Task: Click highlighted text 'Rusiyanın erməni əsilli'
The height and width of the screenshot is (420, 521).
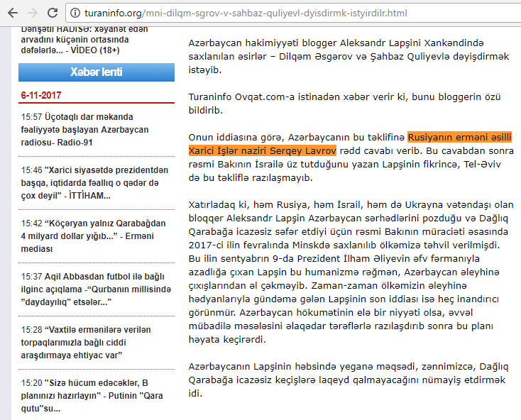Action: pyautogui.click(x=459, y=137)
